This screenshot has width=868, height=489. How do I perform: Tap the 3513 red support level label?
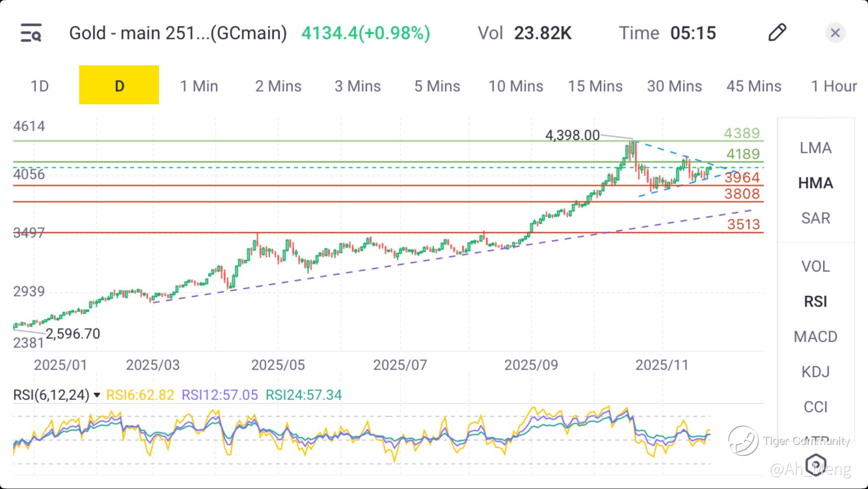(x=743, y=224)
